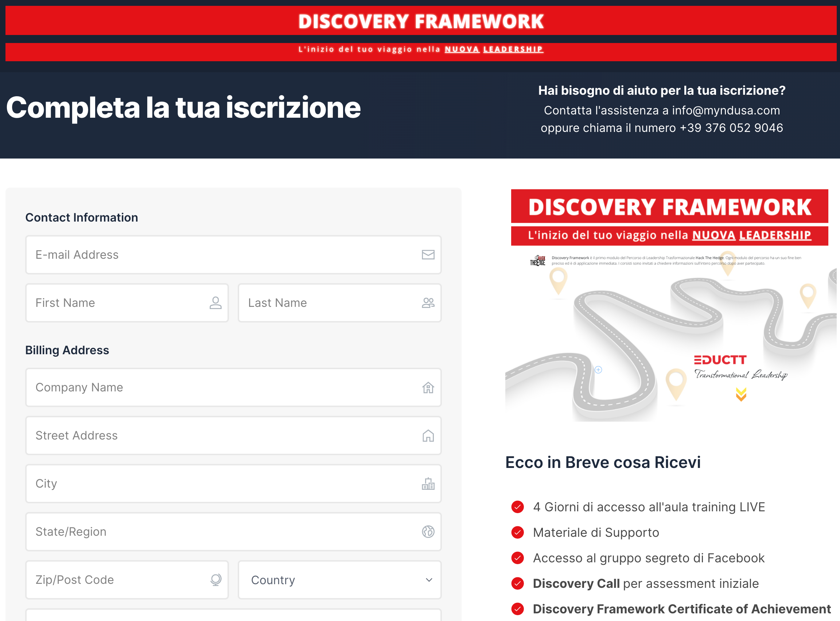Click the chevron arrow of the Country selector

pyautogui.click(x=429, y=580)
